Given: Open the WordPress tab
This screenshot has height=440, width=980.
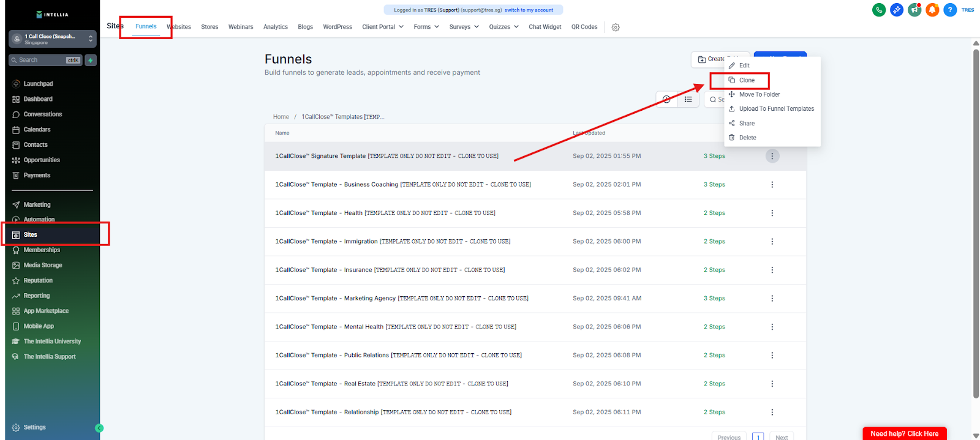Looking at the screenshot, I should coord(337,27).
